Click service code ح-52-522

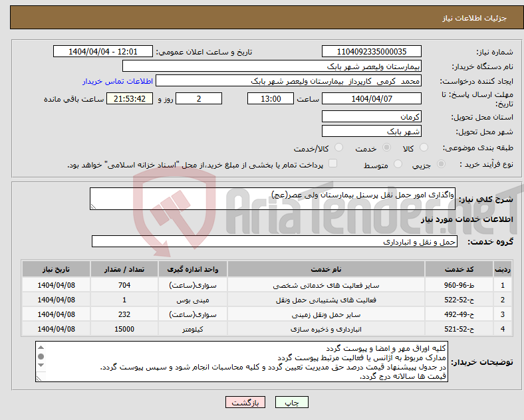tap(459, 300)
